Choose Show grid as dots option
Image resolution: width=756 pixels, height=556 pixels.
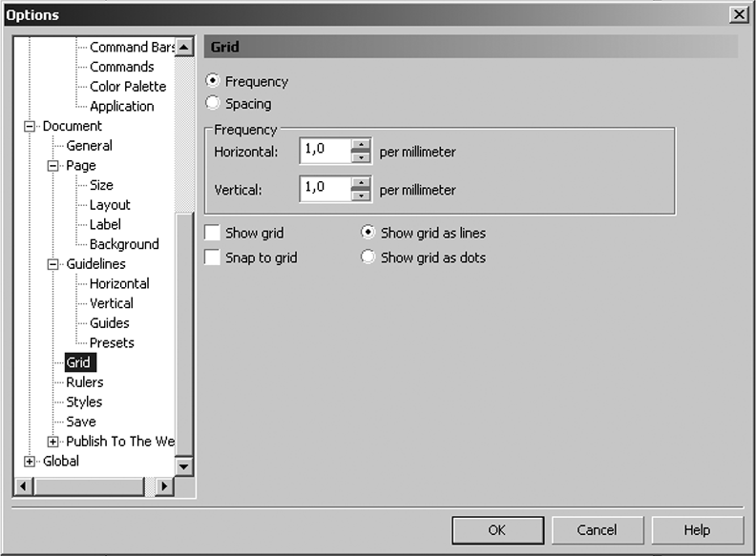367,257
